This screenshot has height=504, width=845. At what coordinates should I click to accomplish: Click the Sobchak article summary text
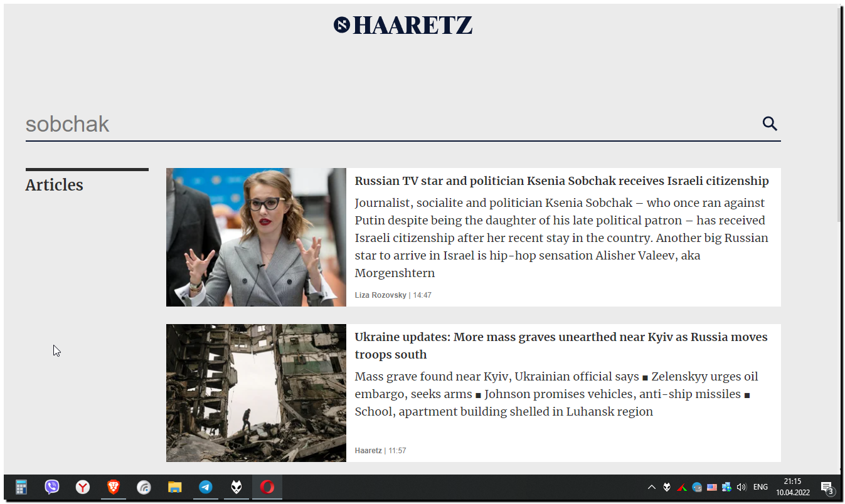point(561,238)
